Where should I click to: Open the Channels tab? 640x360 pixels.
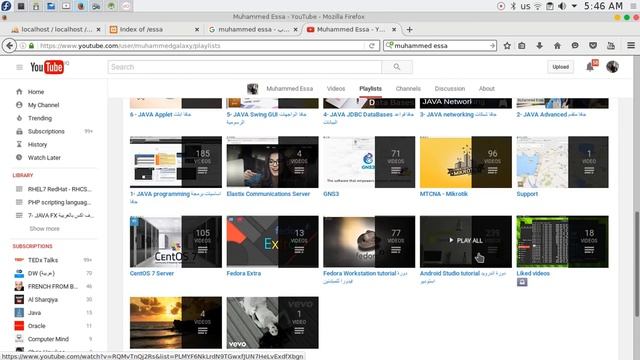[x=408, y=89]
